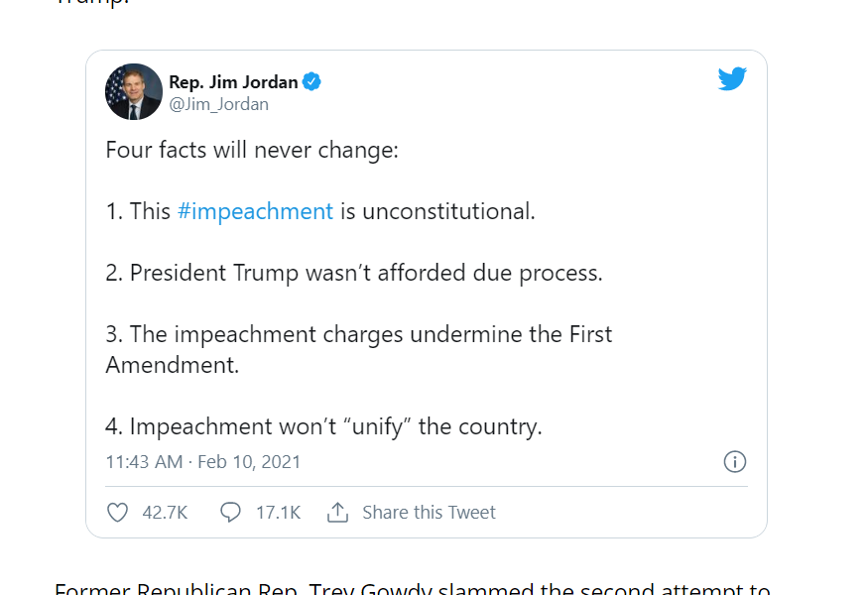Click the Twitter bird logo
The height and width of the screenshot is (595, 868).
(x=731, y=79)
